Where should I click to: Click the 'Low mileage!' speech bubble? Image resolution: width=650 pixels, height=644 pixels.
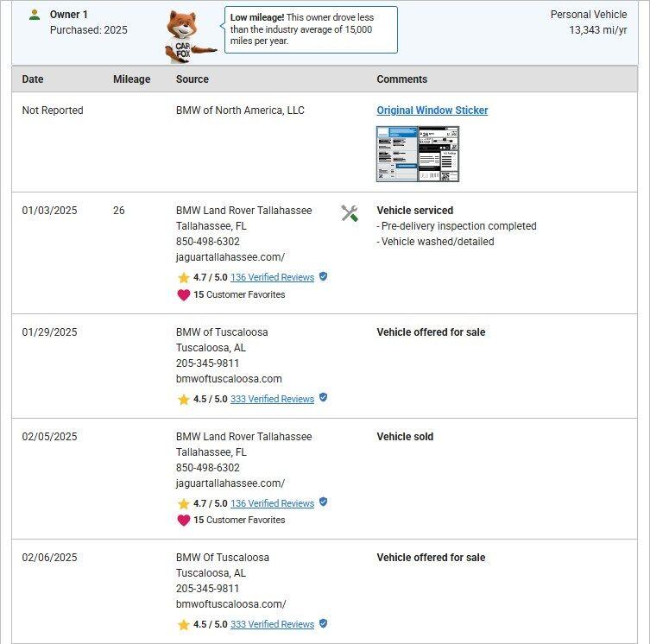[311, 29]
